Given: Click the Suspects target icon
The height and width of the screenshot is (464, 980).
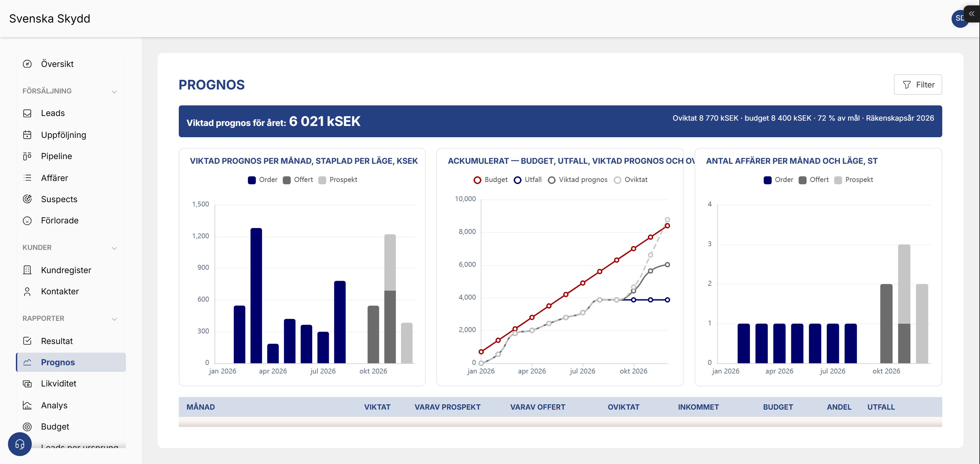Looking at the screenshot, I should coord(27,199).
